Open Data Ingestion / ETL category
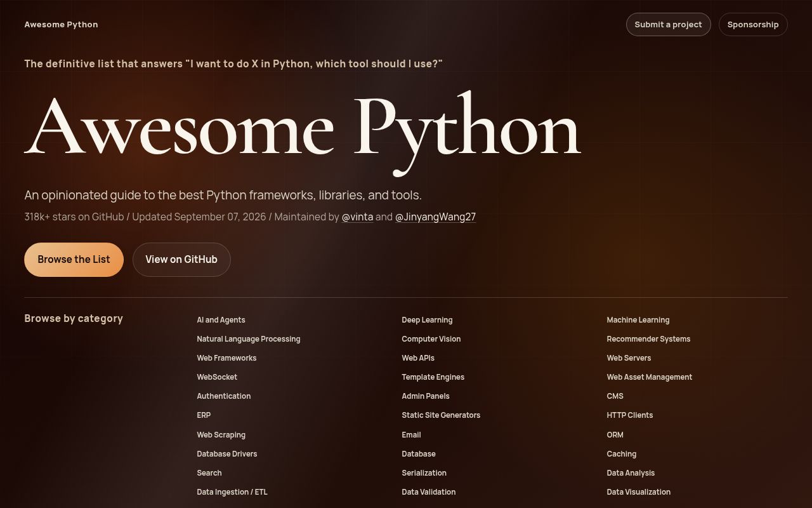This screenshot has width=812, height=508. [232, 492]
